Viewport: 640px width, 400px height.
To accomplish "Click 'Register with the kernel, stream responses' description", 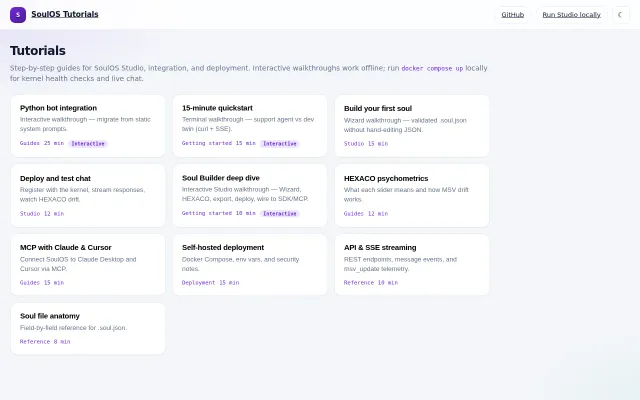I will point(82,194).
